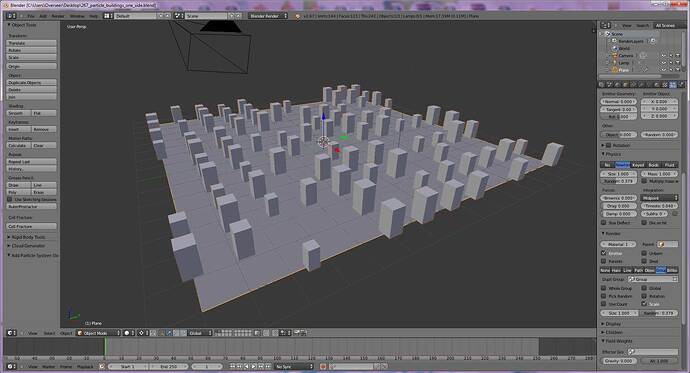Image resolution: width=690 pixels, height=373 pixels.
Task: Jump to the last frame button
Action: tap(268, 366)
